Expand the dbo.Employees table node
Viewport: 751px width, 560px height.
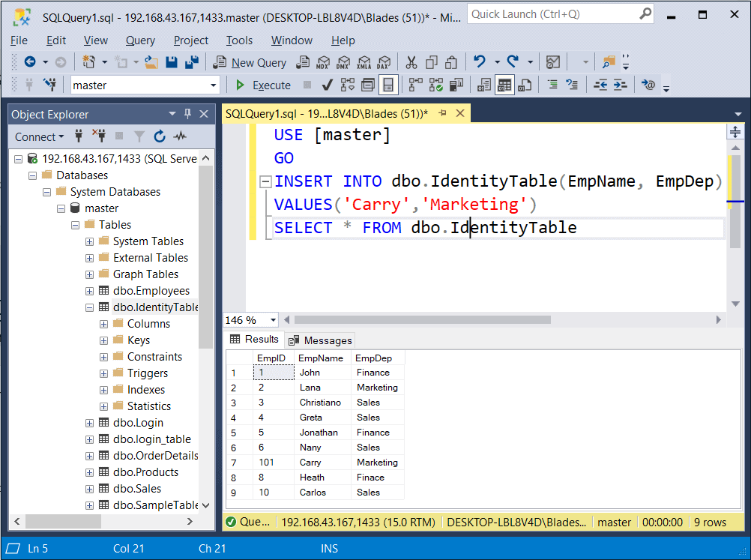click(88, 290)
